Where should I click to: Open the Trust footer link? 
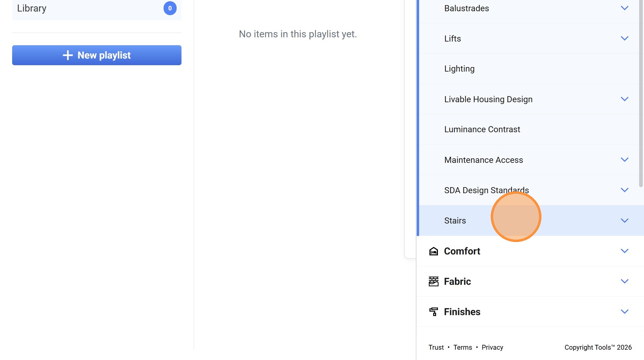point(436,347)
